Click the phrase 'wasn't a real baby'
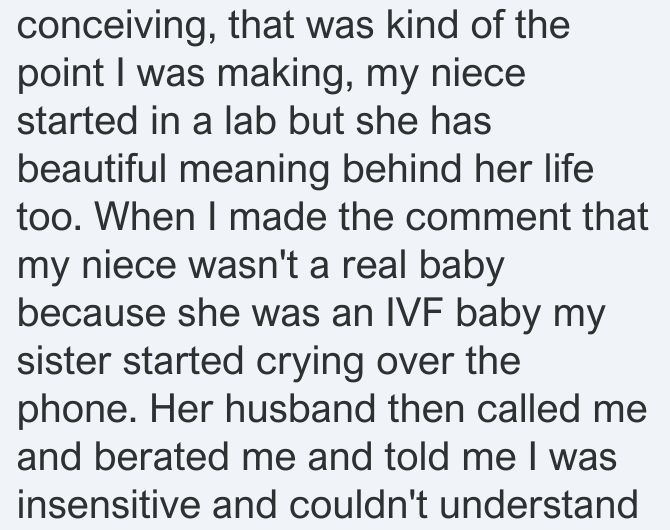Screen dimensions: 670x530 click(347, 265)
